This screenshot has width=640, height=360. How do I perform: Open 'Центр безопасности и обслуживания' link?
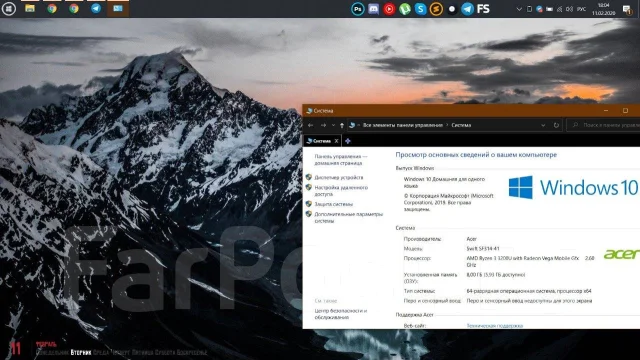(340, 314)
